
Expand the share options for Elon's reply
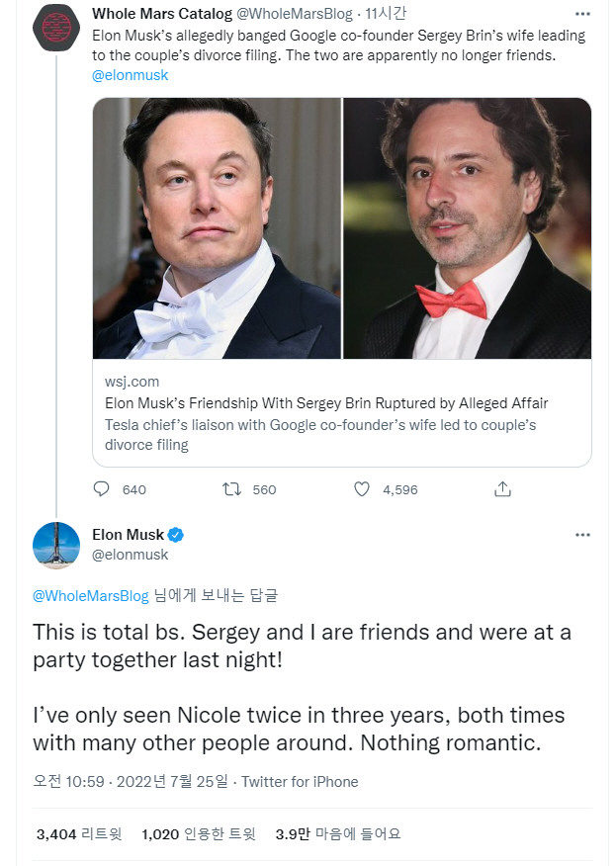[502, 488]
